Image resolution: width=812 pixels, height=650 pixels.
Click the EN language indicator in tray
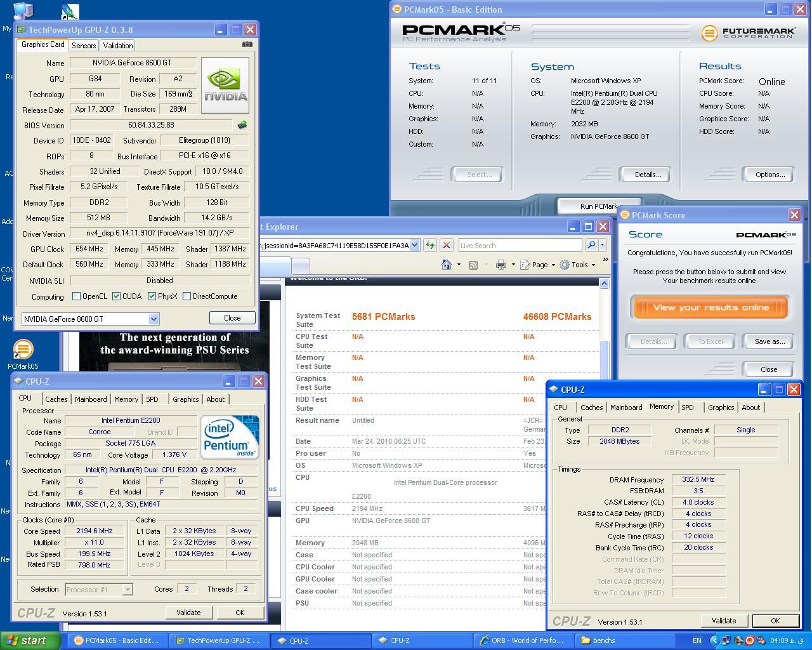coord(697,640)
